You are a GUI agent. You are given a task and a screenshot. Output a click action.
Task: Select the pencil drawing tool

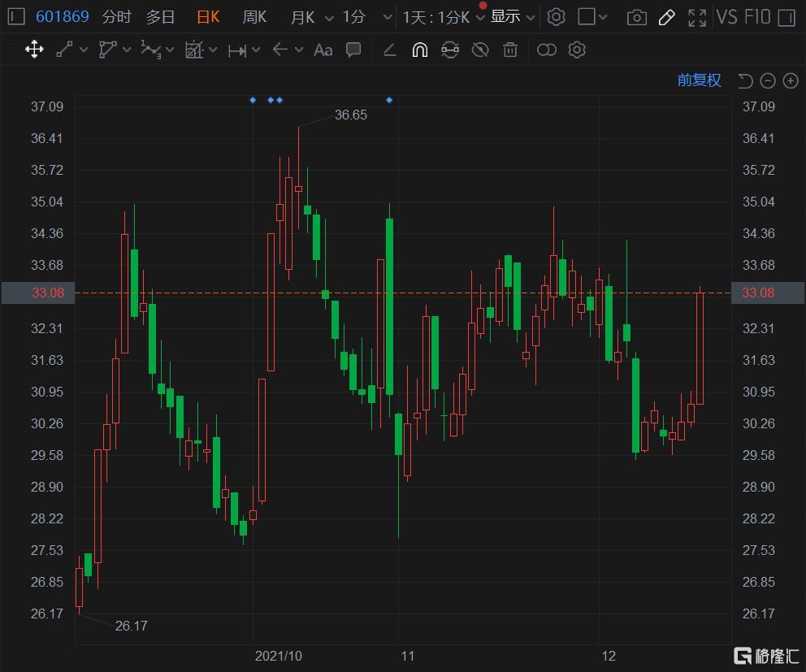coord(666,17)
